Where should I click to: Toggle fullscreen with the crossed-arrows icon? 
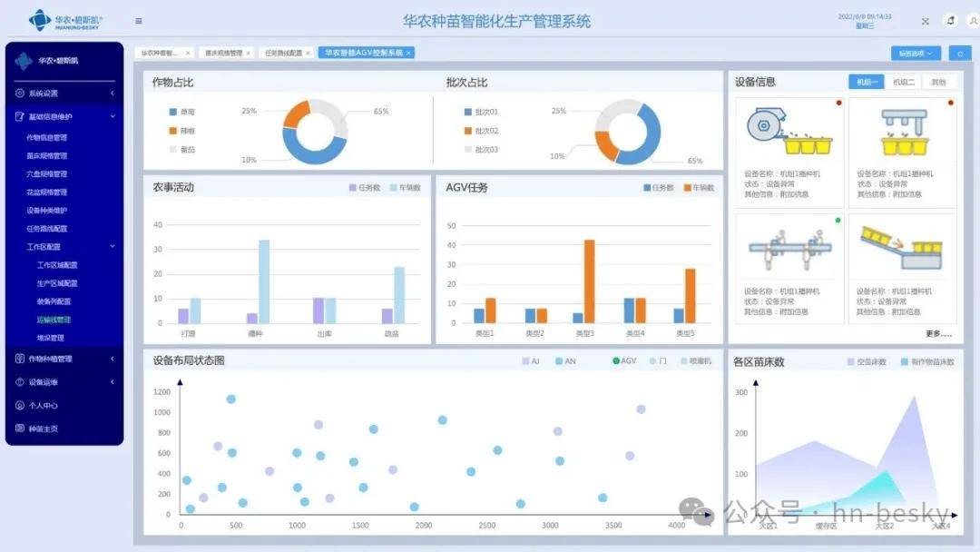click(925, 21)
